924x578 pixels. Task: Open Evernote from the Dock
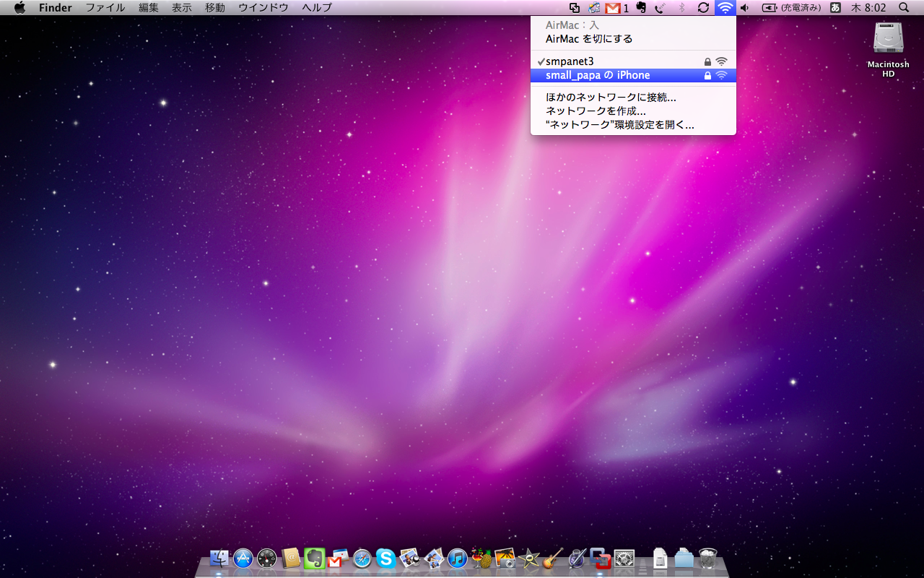point(315,558)
